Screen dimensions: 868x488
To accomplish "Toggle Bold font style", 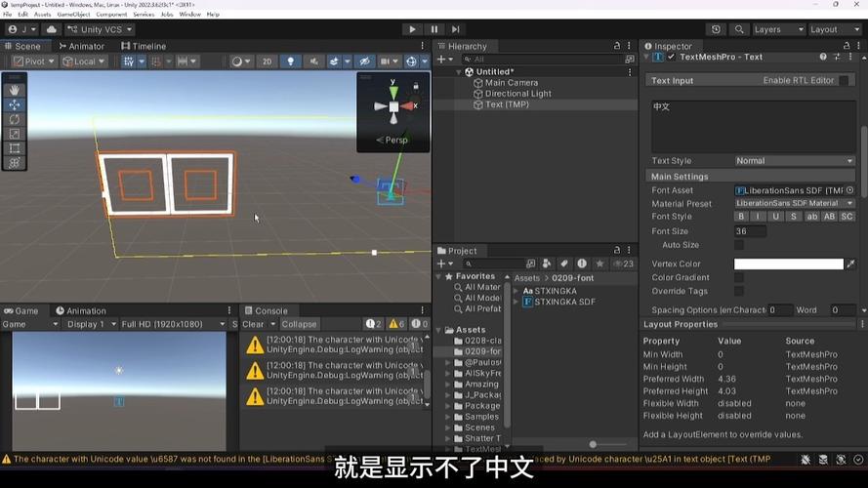I will click(741, 217).
